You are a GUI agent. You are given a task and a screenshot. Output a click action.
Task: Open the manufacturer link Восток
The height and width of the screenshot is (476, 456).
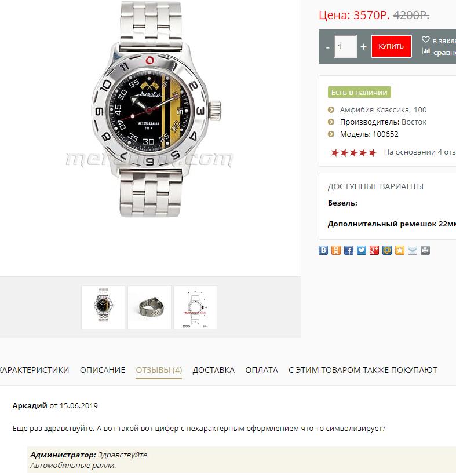414,122
